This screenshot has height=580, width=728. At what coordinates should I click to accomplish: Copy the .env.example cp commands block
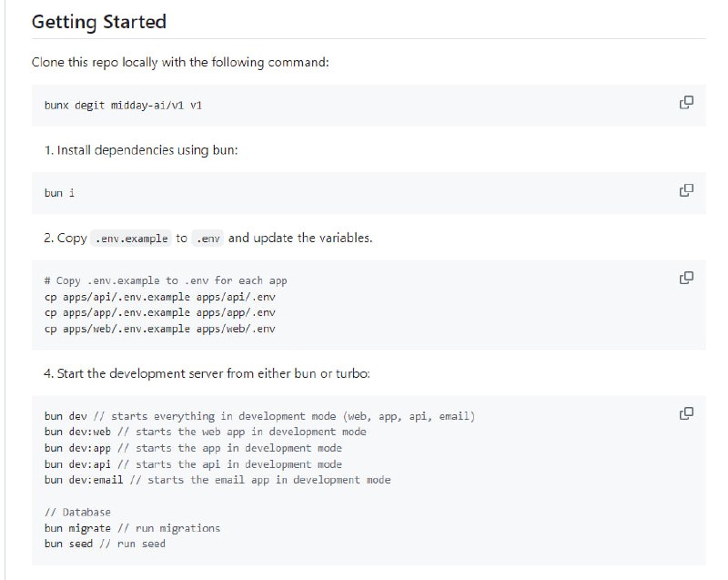(x=686, y=278)
